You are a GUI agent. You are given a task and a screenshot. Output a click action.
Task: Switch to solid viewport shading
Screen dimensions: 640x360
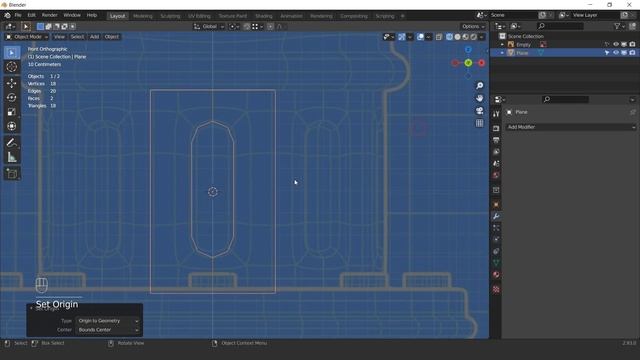click(458, 37)
